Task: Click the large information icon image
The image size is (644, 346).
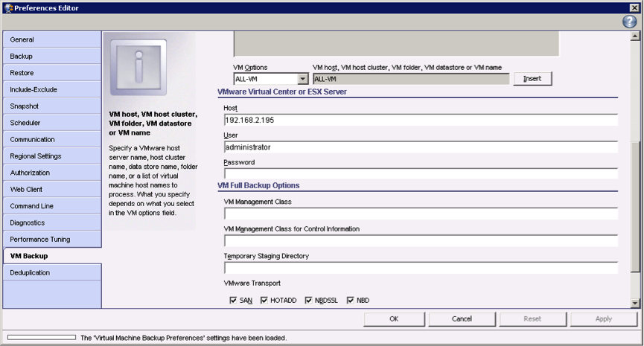Action: (138, 67)
